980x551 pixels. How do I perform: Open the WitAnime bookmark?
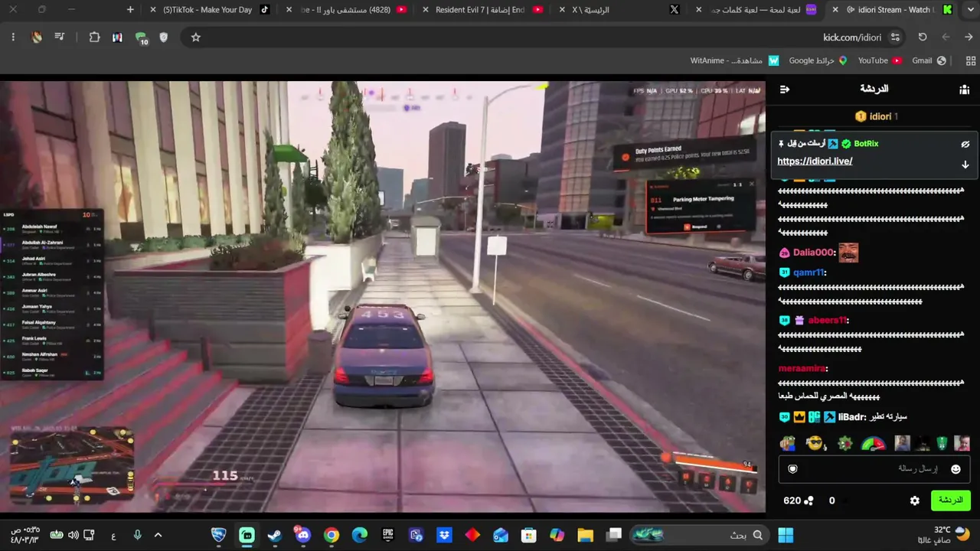[735, 60]
